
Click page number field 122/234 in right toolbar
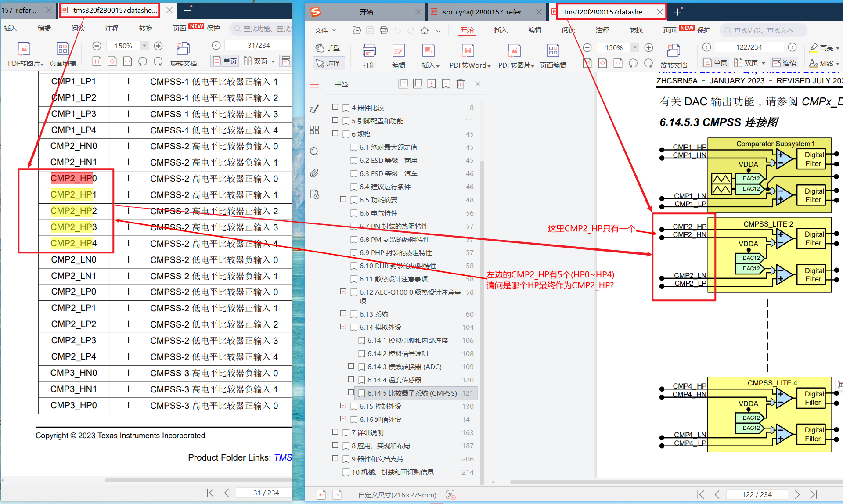[x=749, y=47]
